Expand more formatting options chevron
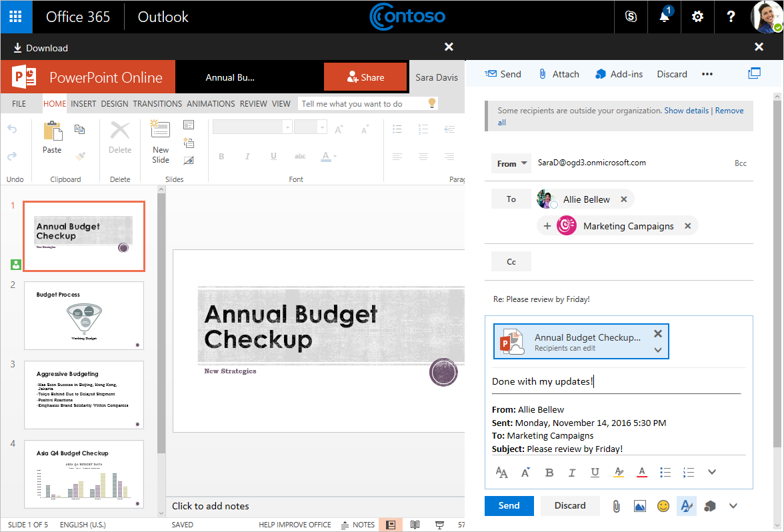Screen dimensions: 784x532 coord(711,472)
